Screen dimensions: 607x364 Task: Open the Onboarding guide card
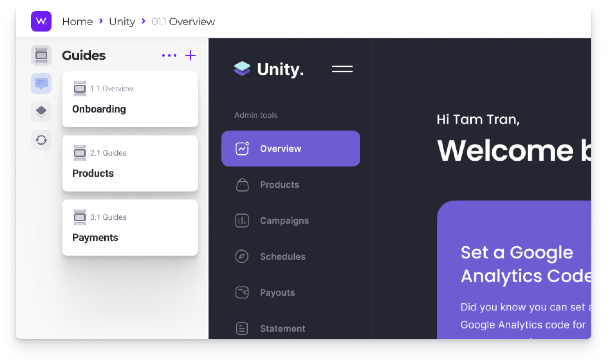[130, 99]
